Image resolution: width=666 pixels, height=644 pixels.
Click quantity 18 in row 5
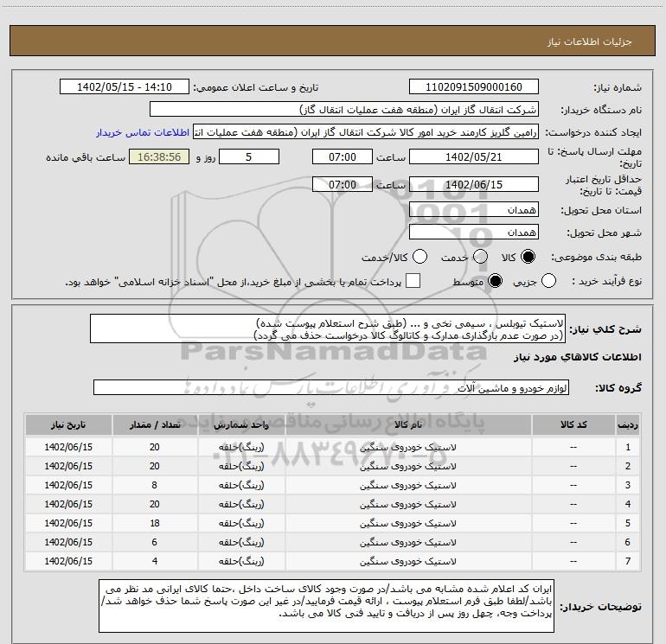[155, 524]
